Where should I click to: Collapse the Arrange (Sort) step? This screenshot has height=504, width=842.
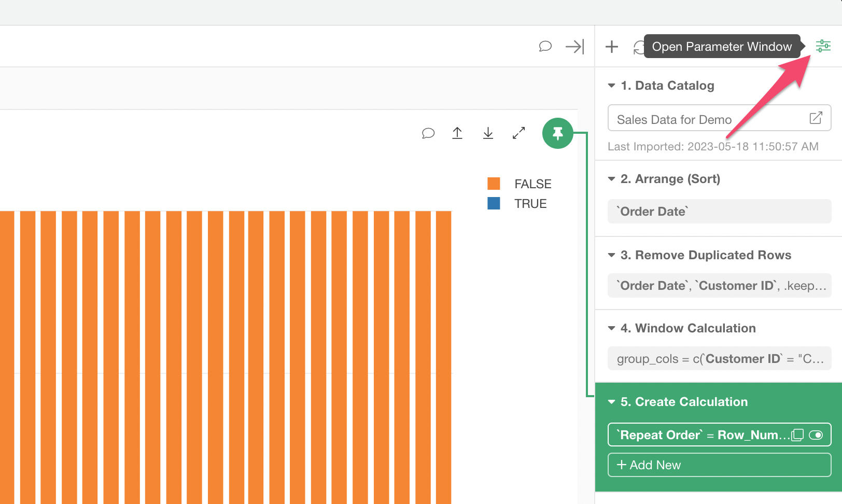coord(611,179)
